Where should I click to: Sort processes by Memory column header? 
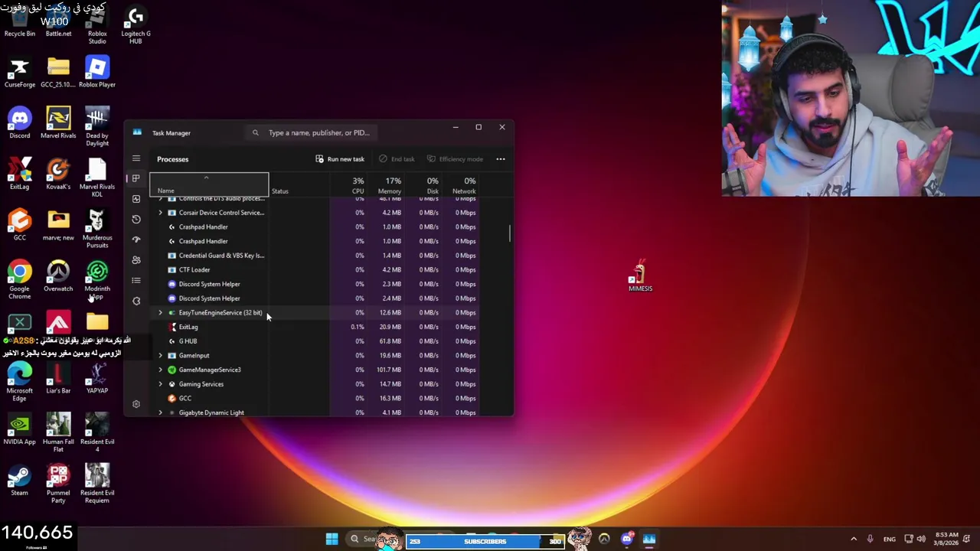pos(387,185)
